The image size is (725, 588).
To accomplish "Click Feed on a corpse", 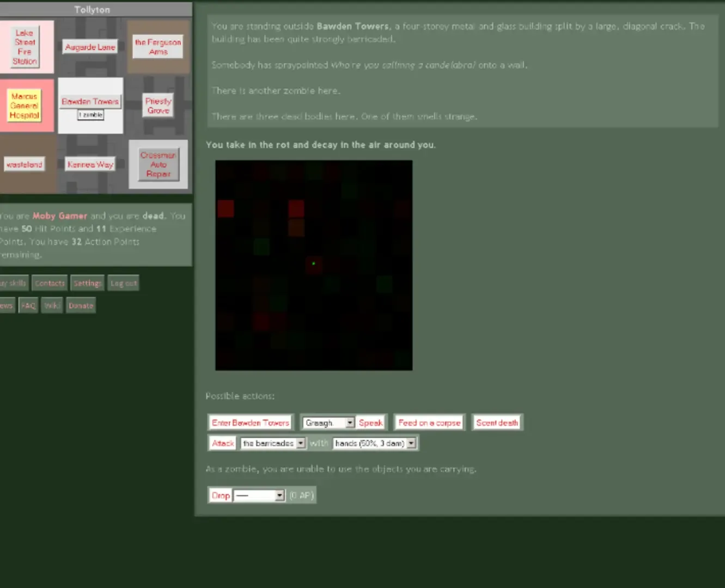I will tap(429, 422).
